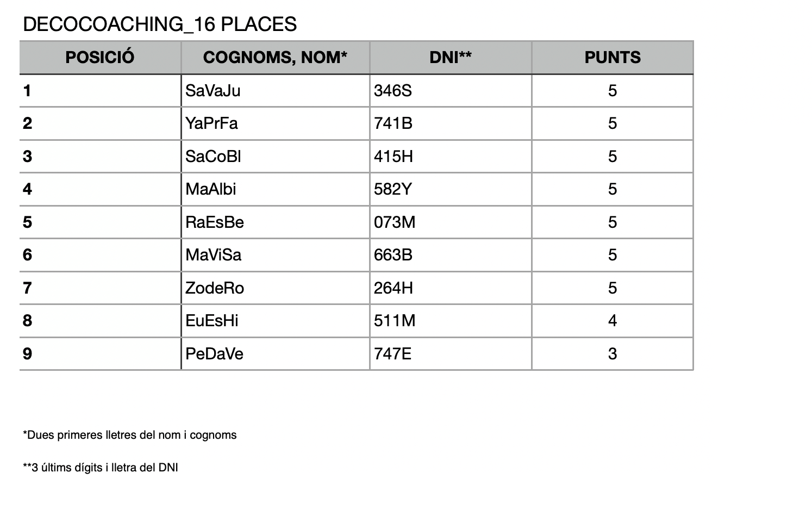Screen dimensions: 812x510
Task: Click the footnote about nom i cognoms
Action: 130,435
